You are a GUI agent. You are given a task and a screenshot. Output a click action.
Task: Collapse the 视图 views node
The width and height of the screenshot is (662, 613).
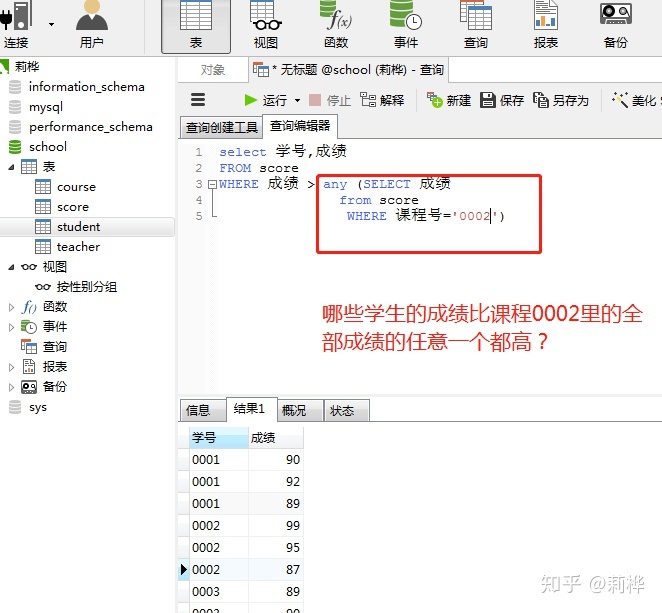click(11, 267)
